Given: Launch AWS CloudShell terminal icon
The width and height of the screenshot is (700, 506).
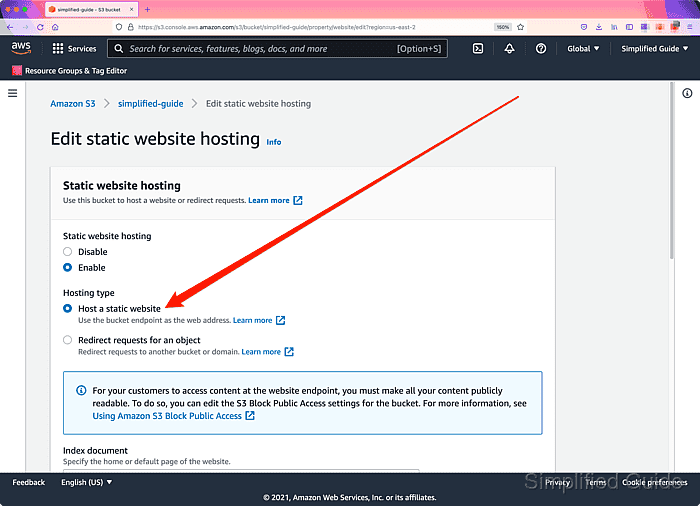Looking at the screenshot, I should pos(478,49).
